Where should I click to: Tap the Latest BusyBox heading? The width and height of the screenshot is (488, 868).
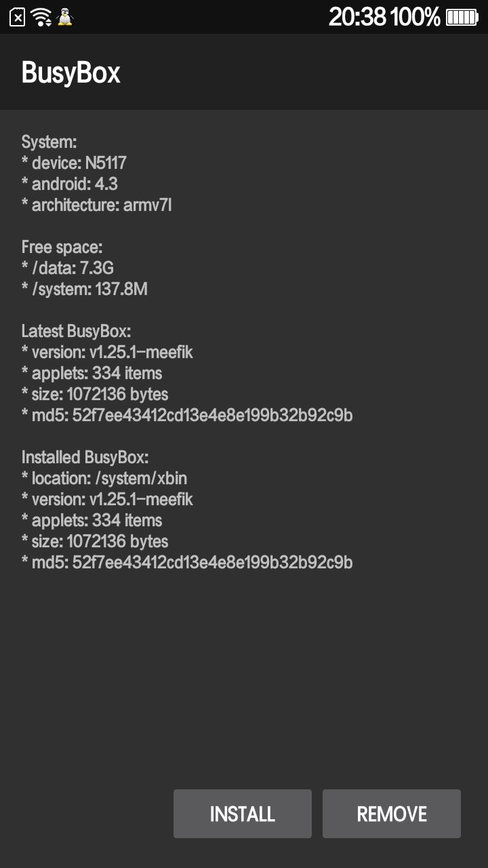coord(76,332)
